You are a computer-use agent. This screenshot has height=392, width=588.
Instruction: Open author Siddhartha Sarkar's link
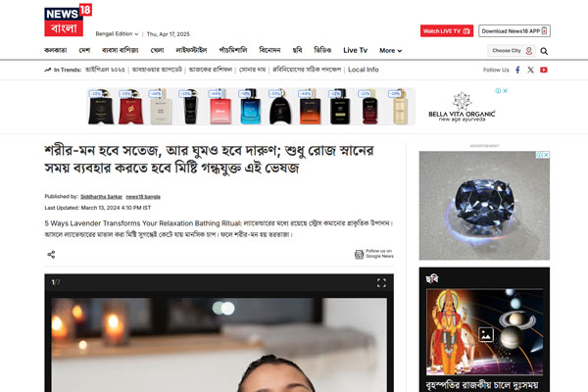[x=101, y=197]
